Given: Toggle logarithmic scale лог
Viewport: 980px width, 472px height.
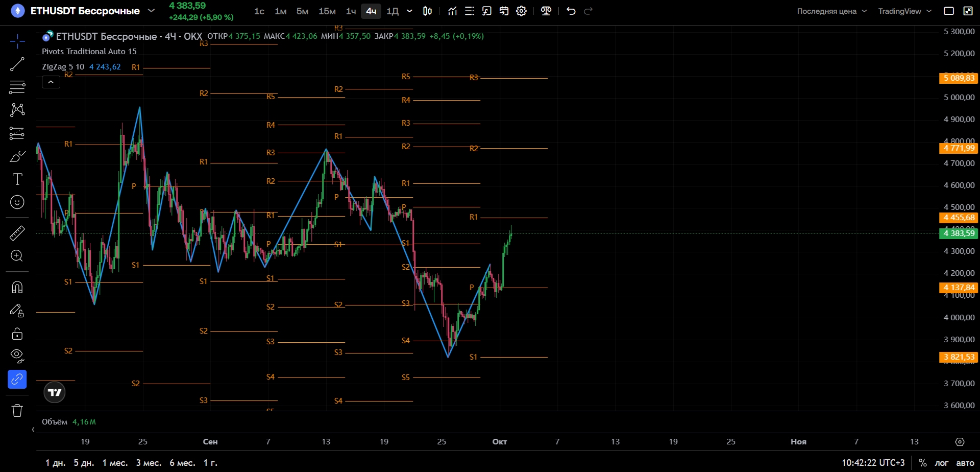Looking at the screenshot, I should pos(942,463).
